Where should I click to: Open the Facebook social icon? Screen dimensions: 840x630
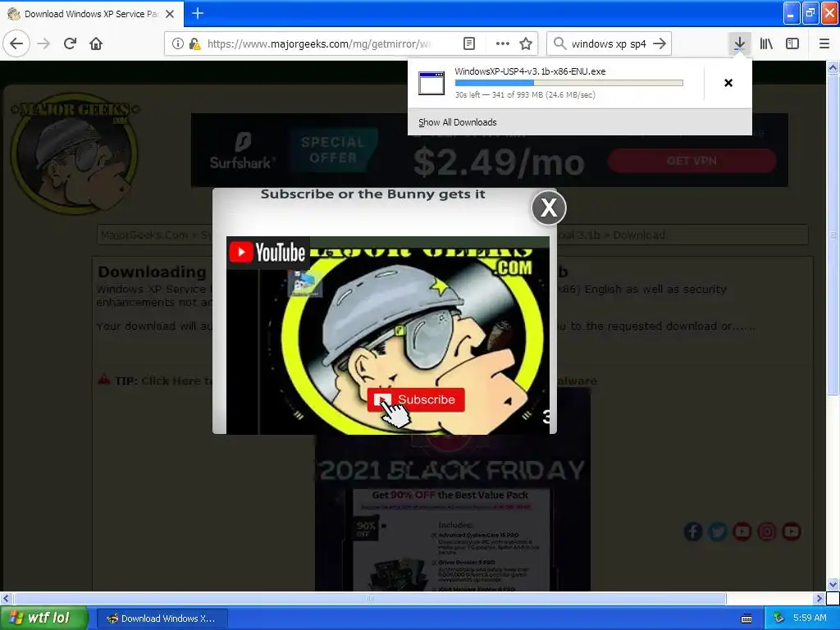[692, 532]
